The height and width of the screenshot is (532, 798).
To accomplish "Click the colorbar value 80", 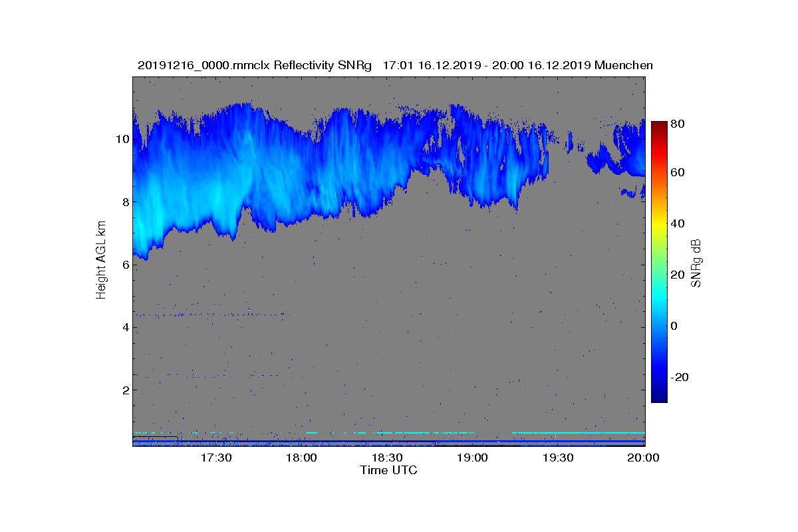I will pyautogui.click(x=679, y=123).
